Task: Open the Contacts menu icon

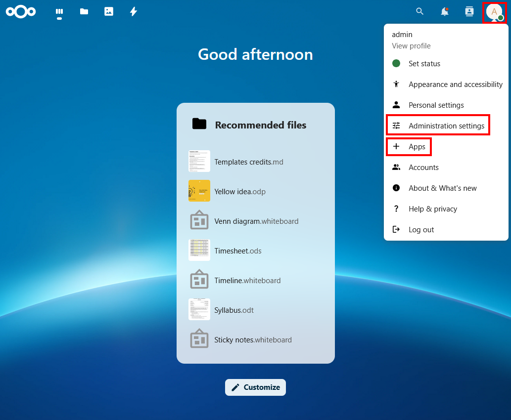Action: [469, 11]
